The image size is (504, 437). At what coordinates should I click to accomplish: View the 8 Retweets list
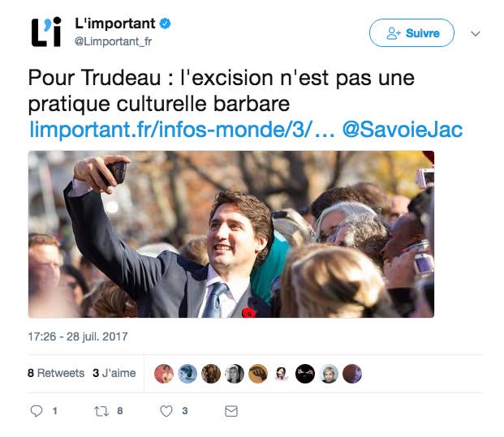pos(56,373)
